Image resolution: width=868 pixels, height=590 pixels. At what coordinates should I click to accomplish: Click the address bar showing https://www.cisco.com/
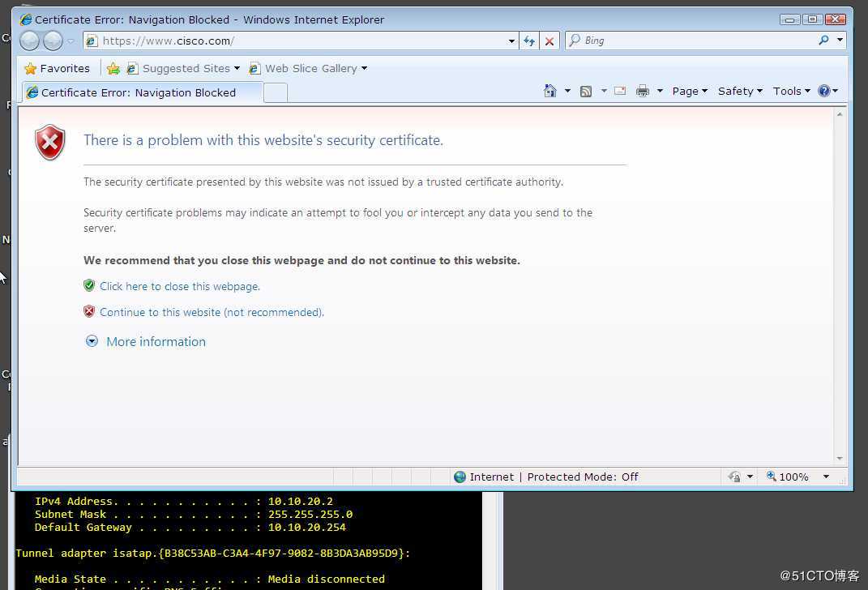coord(299,41)
